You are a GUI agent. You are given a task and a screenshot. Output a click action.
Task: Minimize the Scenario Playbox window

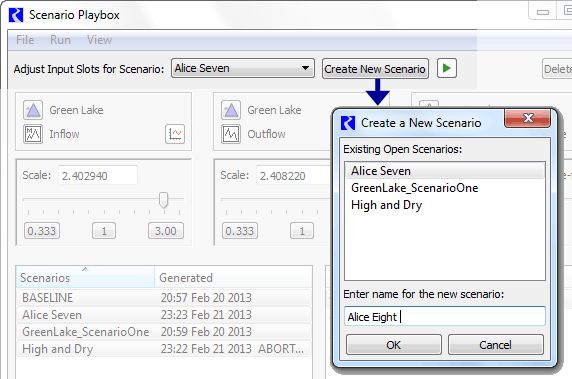coord(543,12)
